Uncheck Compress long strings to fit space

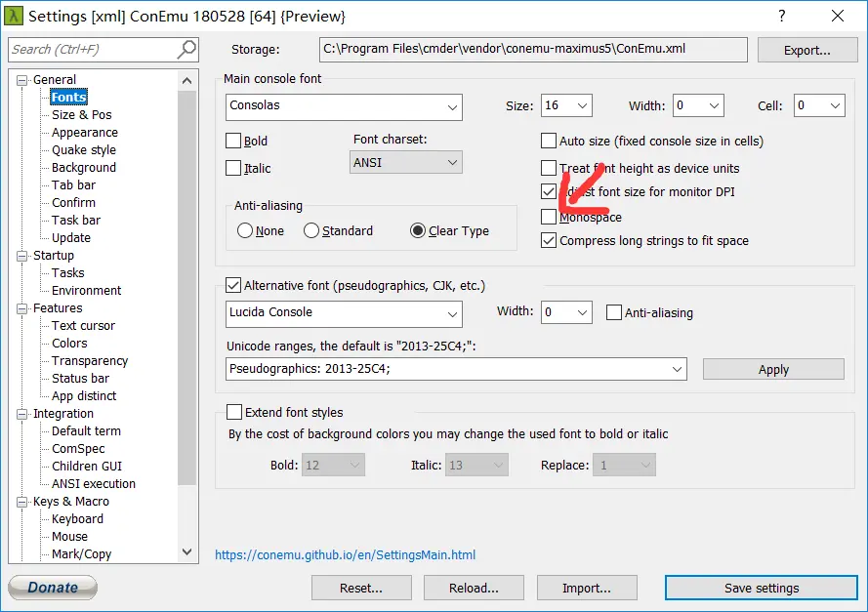[x=549, y=240]
